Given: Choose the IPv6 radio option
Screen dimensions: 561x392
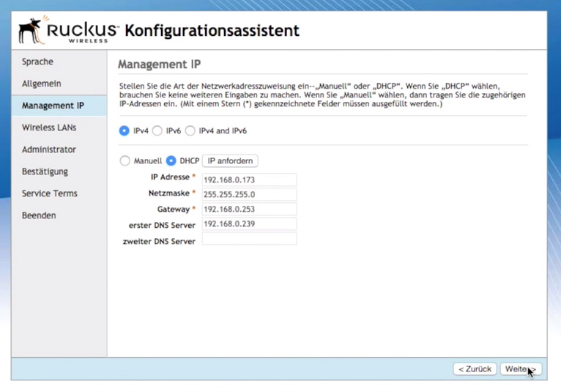Looking at the screenshot, I should (157, 131).
